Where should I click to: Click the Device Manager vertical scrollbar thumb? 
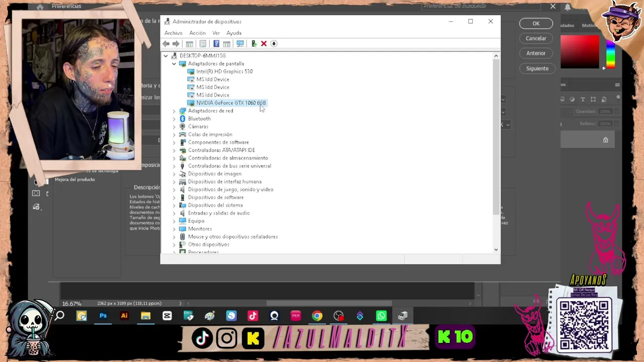point(496,137)
